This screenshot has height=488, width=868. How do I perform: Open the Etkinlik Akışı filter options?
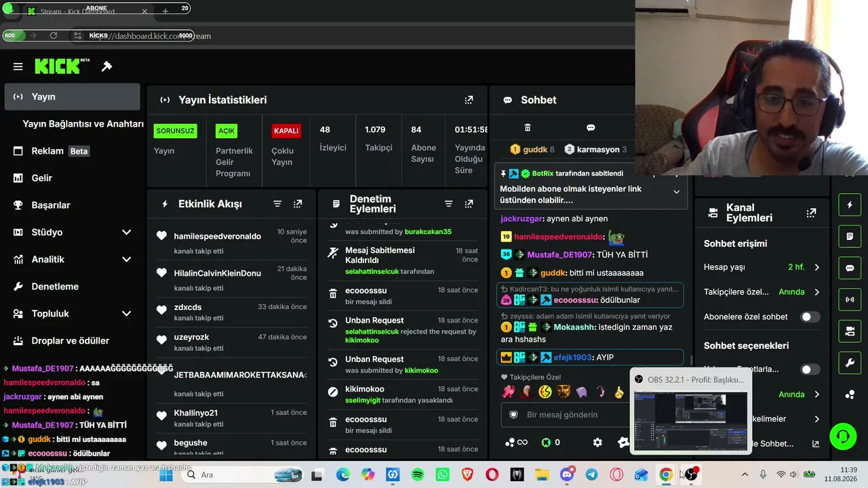click(x=277, y=204)
